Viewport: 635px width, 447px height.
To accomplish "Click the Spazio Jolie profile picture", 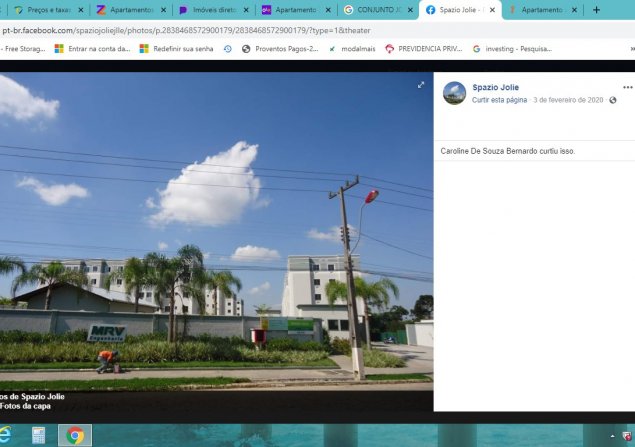I will [x=454, y=93].
